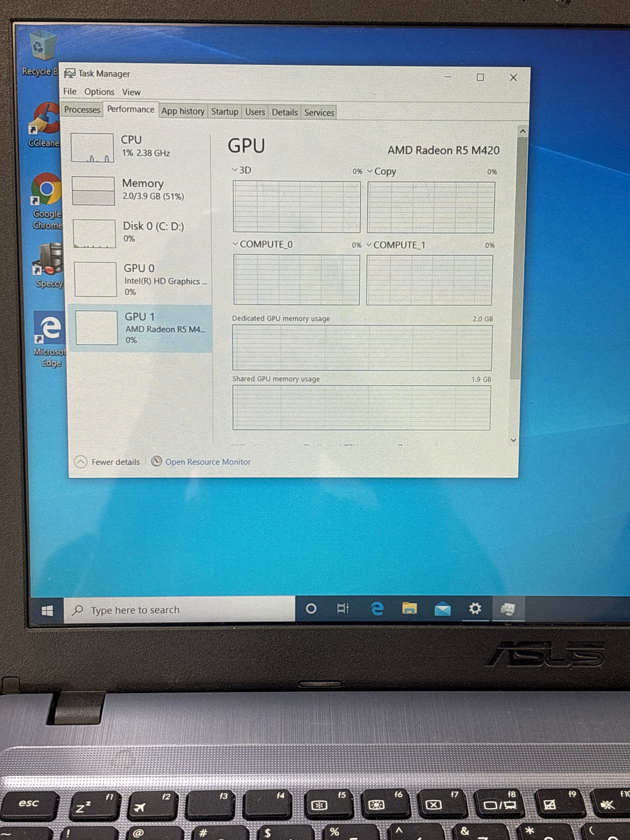Click the Copy engine usage graph
The height and width of the screenshot is (840, 630).
click(431, 207)
